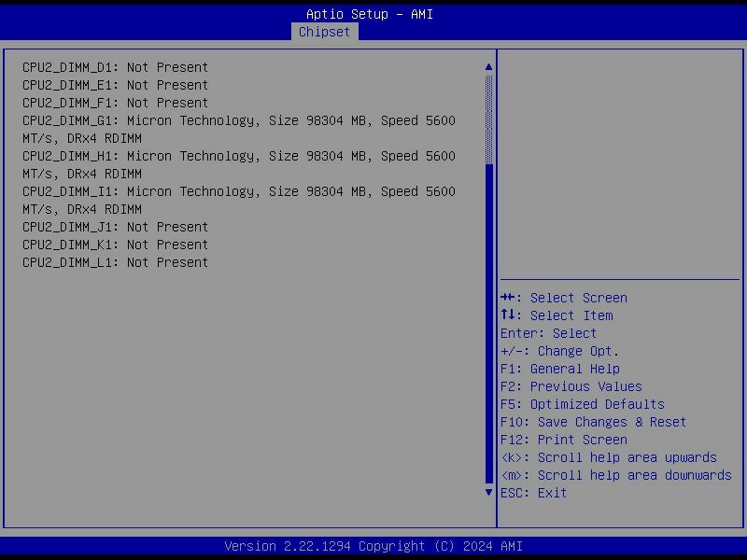Click the Enter: Select hint

(x=548, y=333)
